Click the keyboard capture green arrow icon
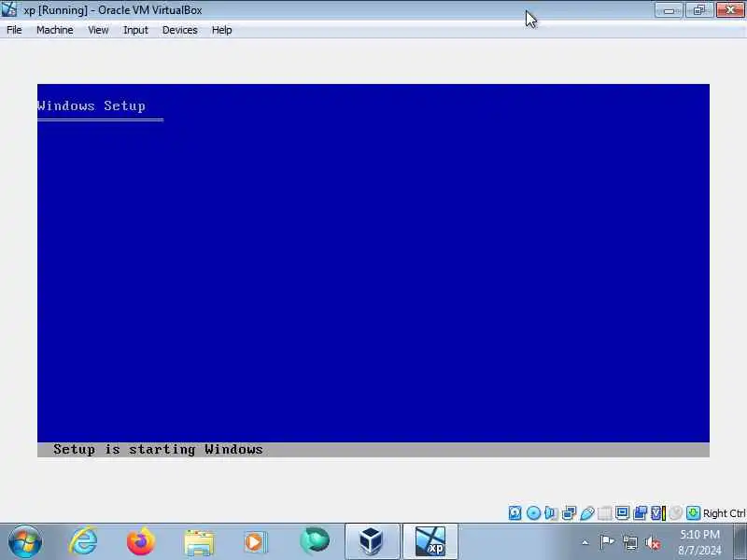Image resolution: width=747 pixels, height=560 pixels. pos(693,512)
